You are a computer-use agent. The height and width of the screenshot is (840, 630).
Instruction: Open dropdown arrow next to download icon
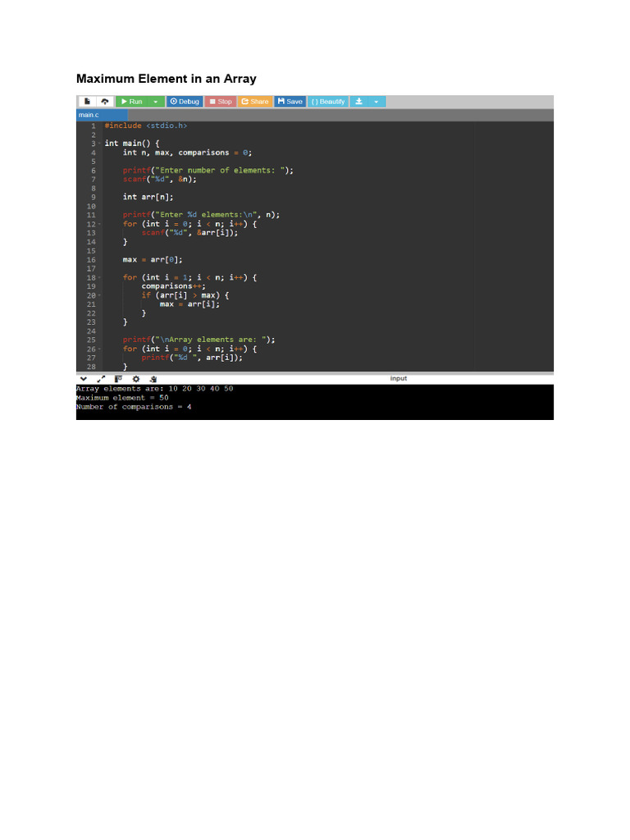[376, 101]
